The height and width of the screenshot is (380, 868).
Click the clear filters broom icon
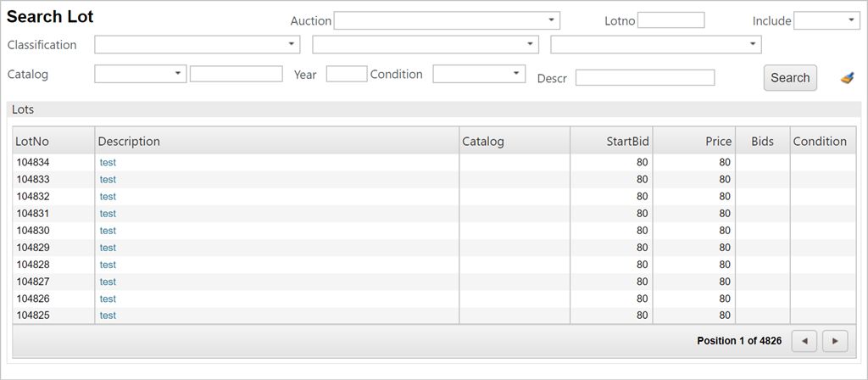847,78
